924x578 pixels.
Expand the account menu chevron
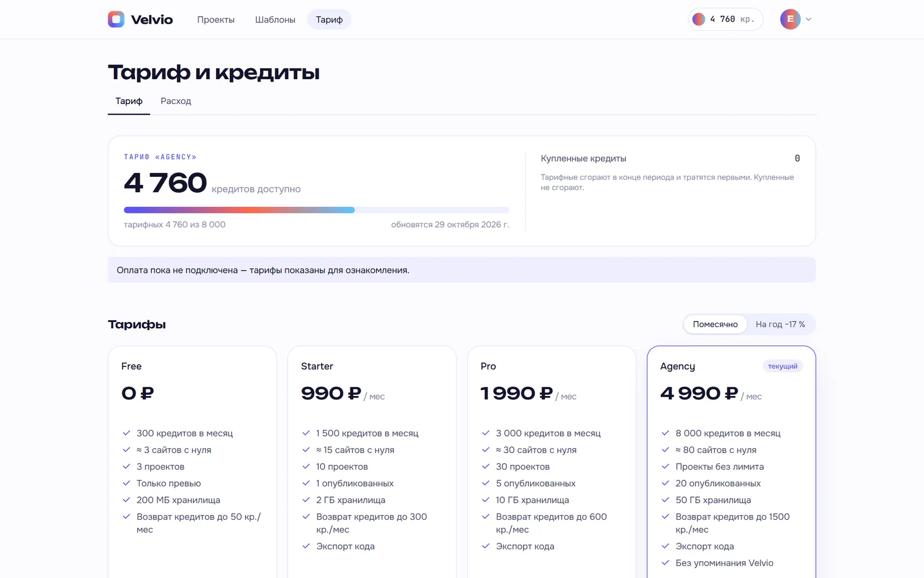click(x=808, y=19)
